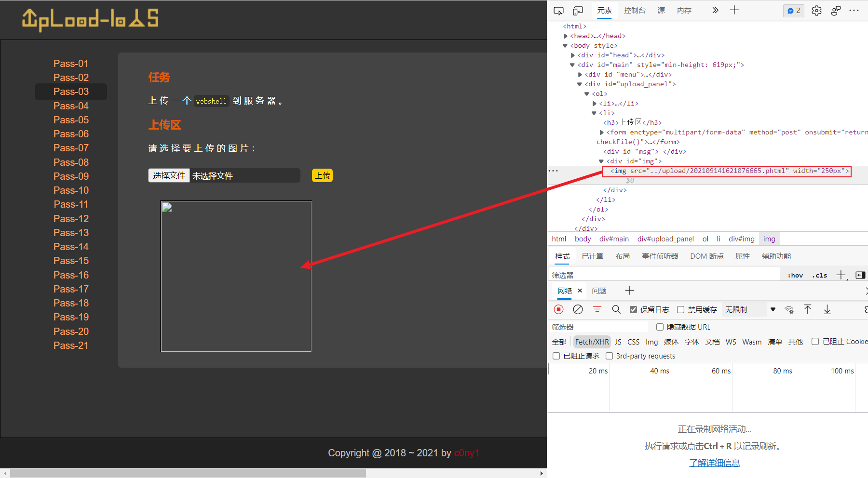Check 隐藏数据 URL option
The image size is (868, 478).
[660, 327]
